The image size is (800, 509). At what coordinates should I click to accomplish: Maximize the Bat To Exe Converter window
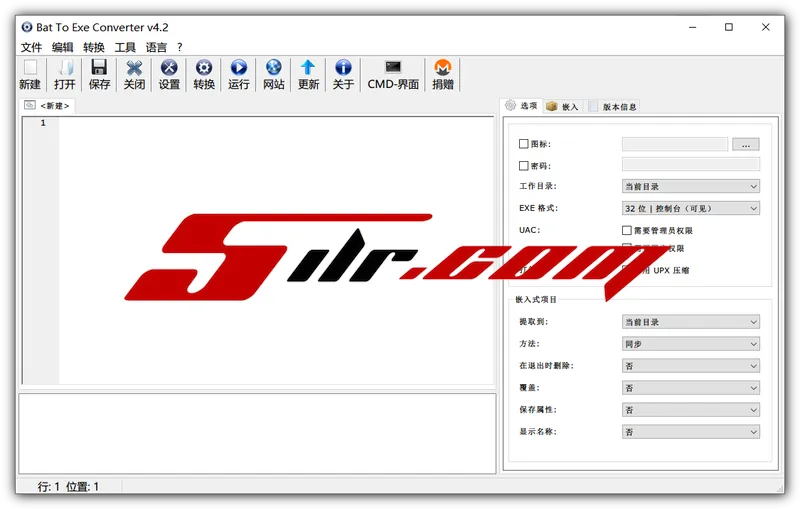click(x=729, y=27)
